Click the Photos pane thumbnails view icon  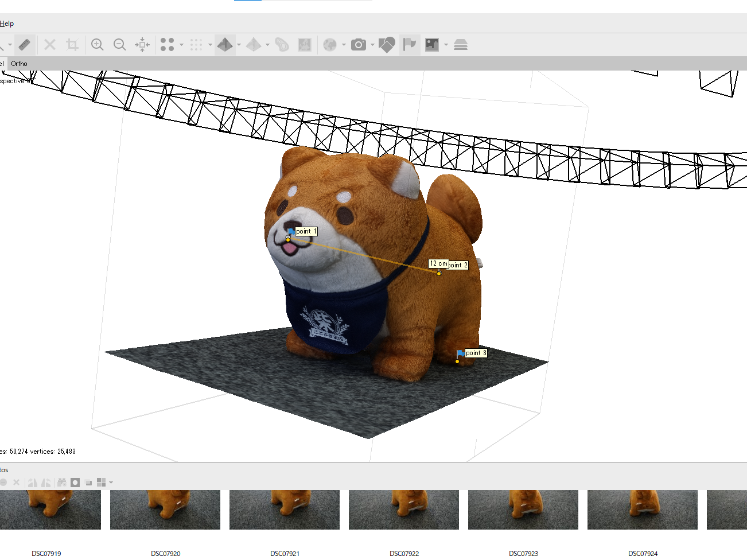pos(102,483)
